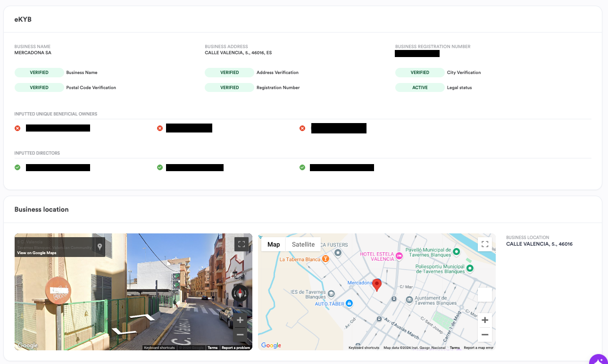
Task: Select the Pavelló Municipal marker icon
Action: pyautogui.click(x=456, y=252)
